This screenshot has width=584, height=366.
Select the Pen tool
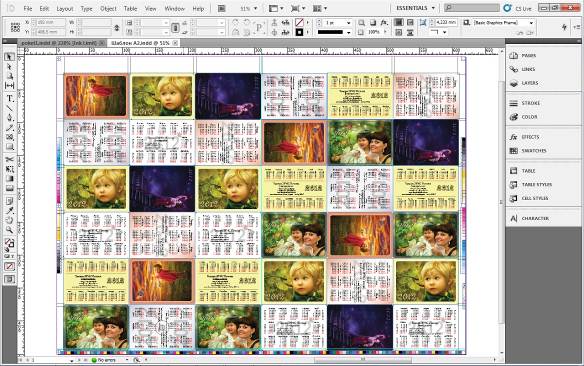tap(9, 118)
